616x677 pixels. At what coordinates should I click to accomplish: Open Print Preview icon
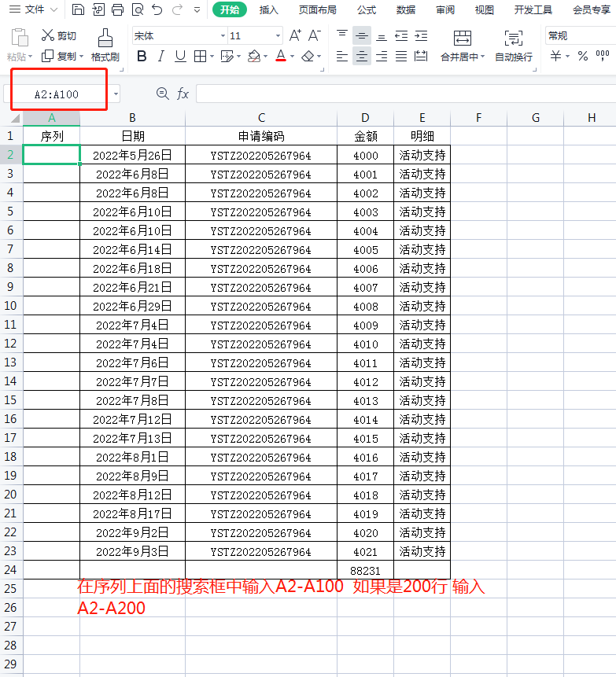[x=138, y=9]
